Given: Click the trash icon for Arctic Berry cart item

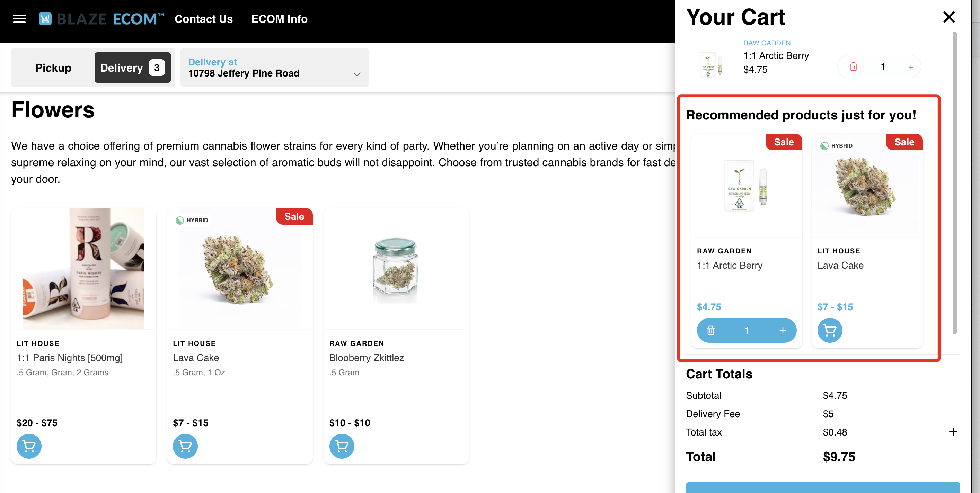Looking at the screenshot, I should 854,66.
